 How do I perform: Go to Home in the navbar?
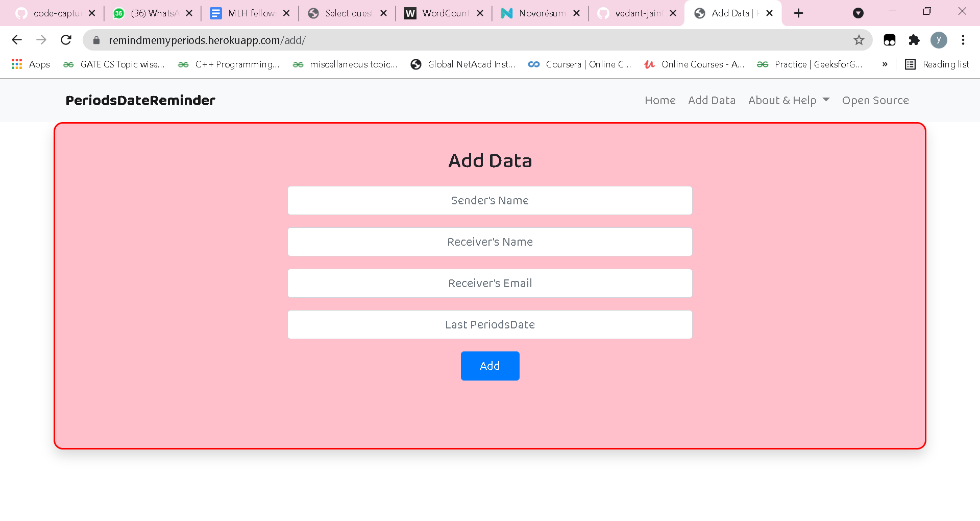pyautogui.click(x=660, y=101)
